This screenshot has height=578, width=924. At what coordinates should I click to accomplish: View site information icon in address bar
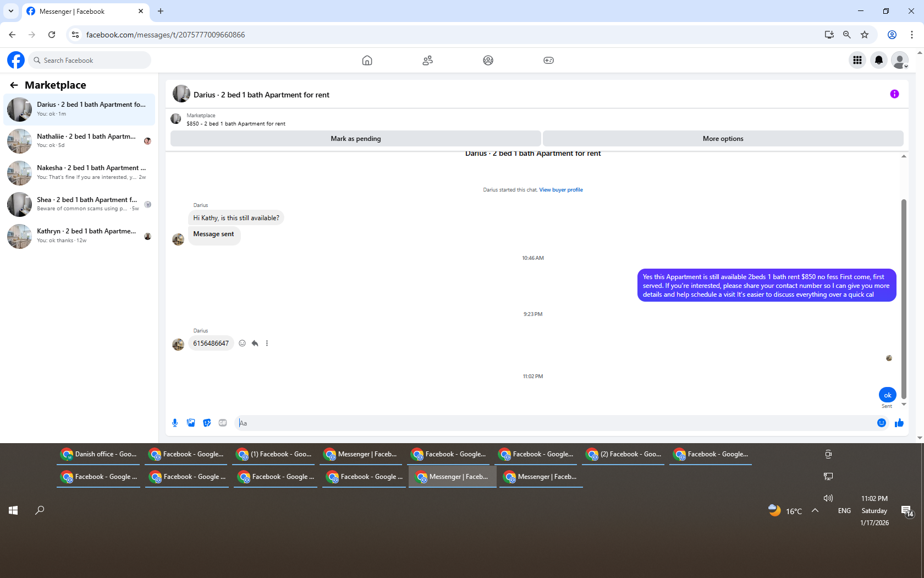[x=75, y=35]
